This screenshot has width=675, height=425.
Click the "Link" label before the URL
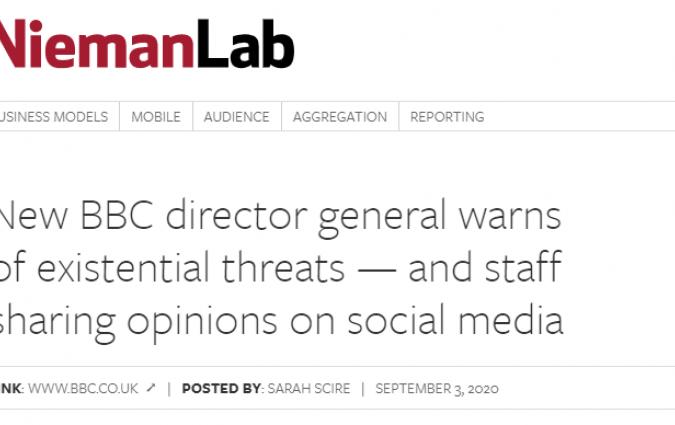[x=9, y=388]
